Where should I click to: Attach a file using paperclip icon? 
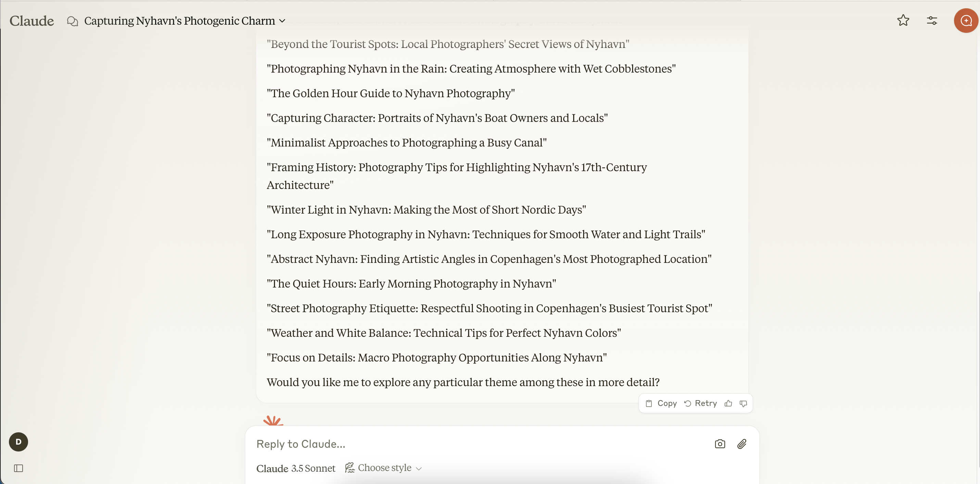[742, 444]
